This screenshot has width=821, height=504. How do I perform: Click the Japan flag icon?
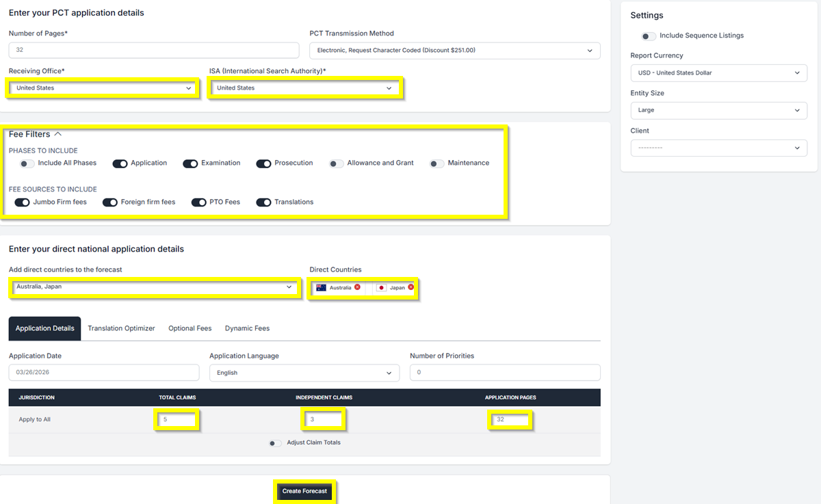382,288
